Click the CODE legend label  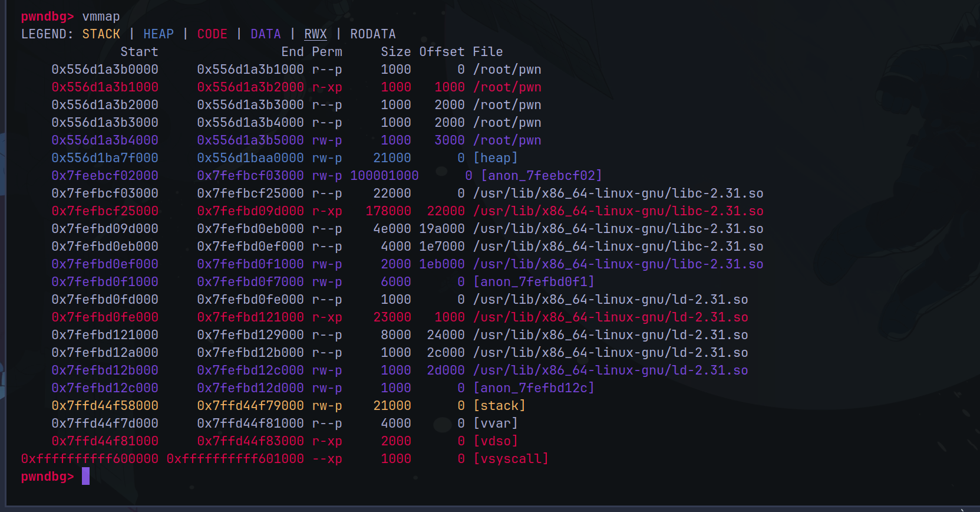click(212, 34)
